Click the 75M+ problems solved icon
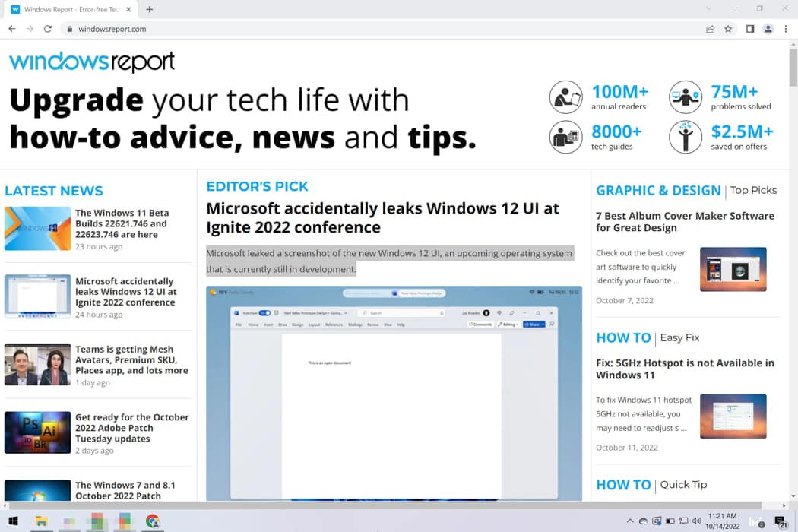The width and height of the screenshot is (798, 532). (685, 97)
